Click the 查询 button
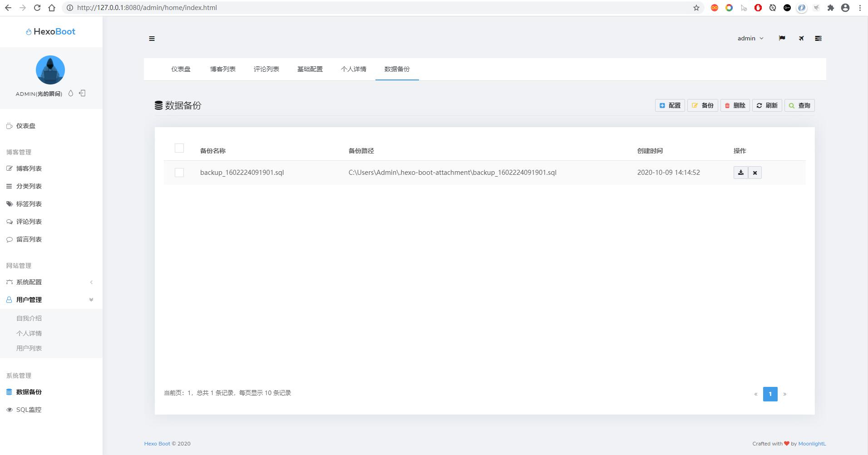The image size is (868, 455). point(799,105)
